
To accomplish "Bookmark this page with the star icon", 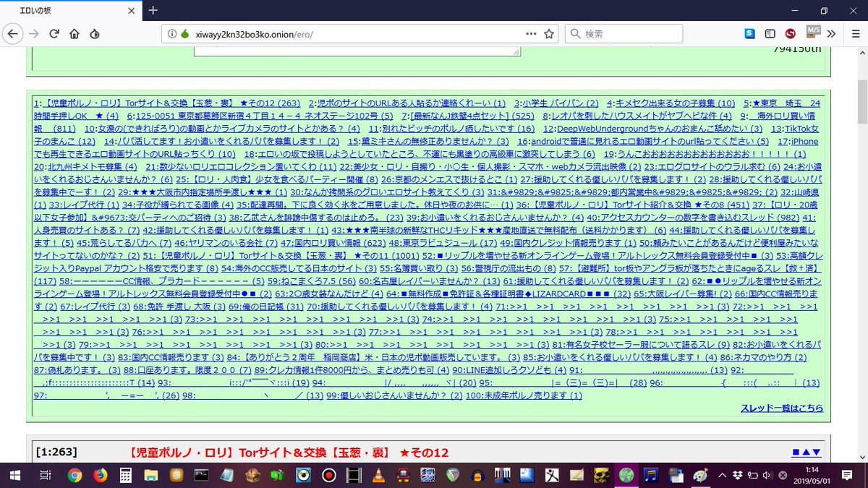I will (549, 33).
